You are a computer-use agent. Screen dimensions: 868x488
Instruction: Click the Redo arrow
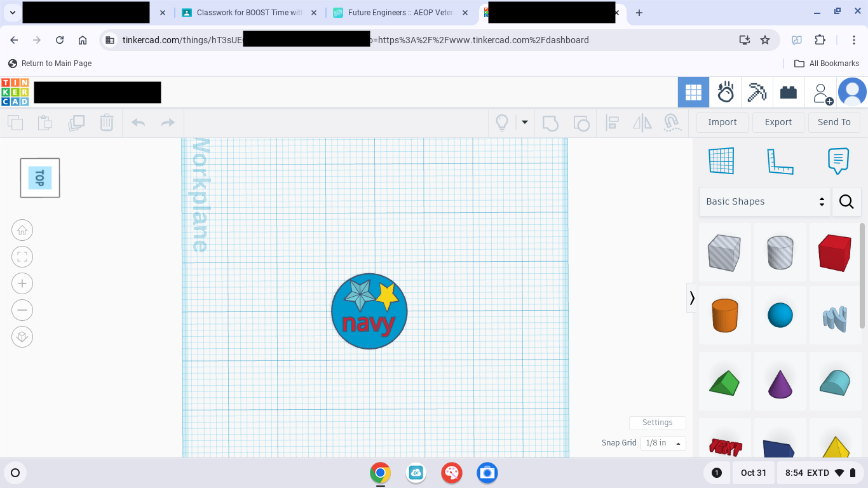[168, 123]
